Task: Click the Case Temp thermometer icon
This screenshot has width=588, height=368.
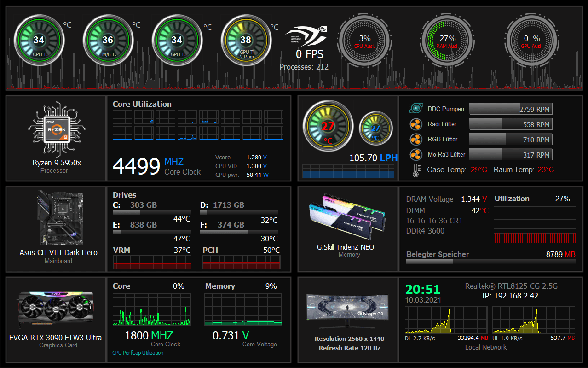Action: point(416,170)
